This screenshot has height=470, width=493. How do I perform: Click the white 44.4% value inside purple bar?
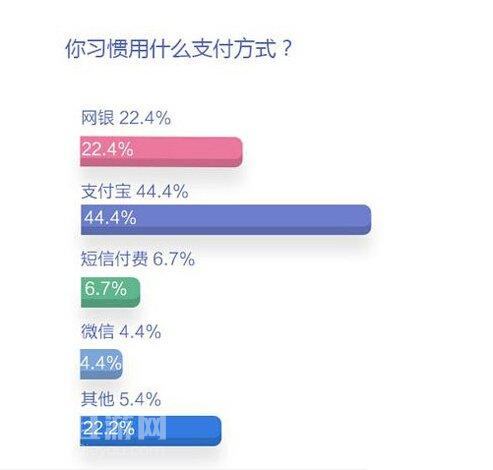110,217
